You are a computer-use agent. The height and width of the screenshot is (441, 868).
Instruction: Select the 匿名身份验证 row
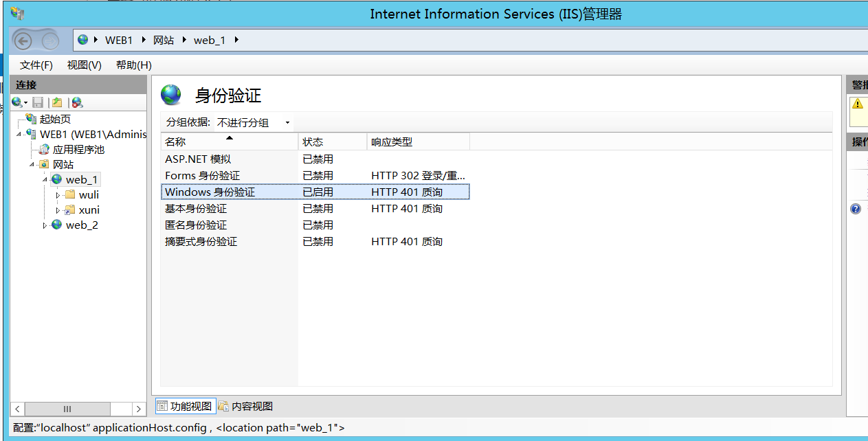(315, 225)
